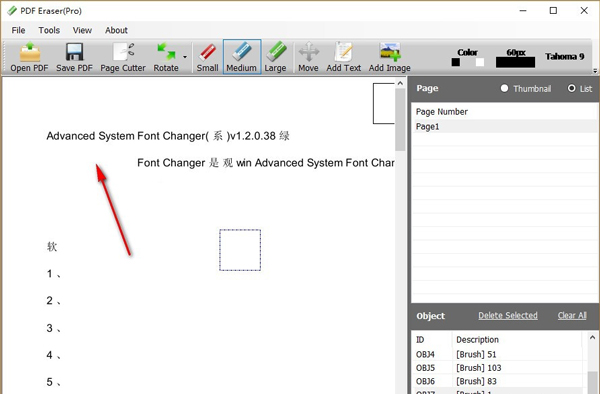Open a PDF with Open PDF icon
Image resolution: width=600 pixels, height=394 pixels.
click(x=29, y=57)
